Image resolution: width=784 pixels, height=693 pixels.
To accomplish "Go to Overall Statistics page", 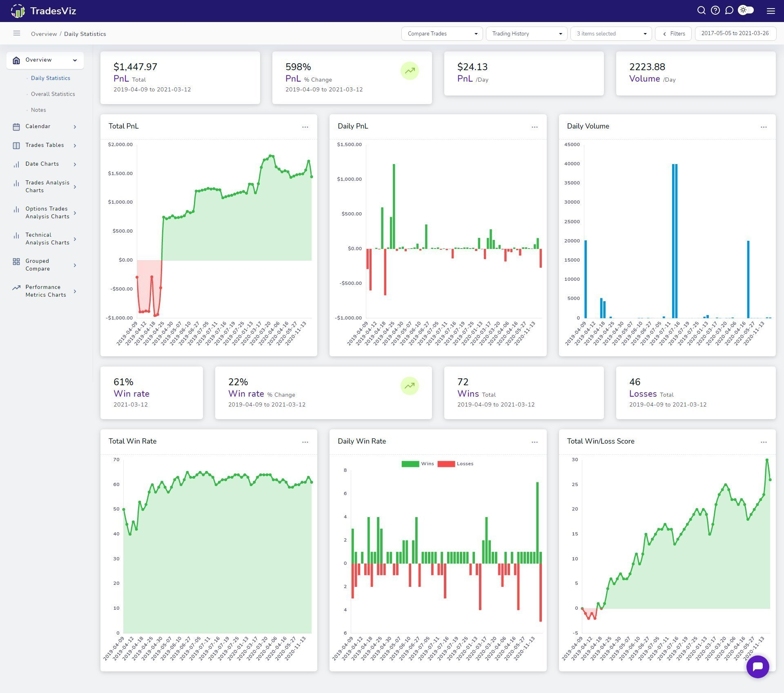I will (x=53, y=94).
